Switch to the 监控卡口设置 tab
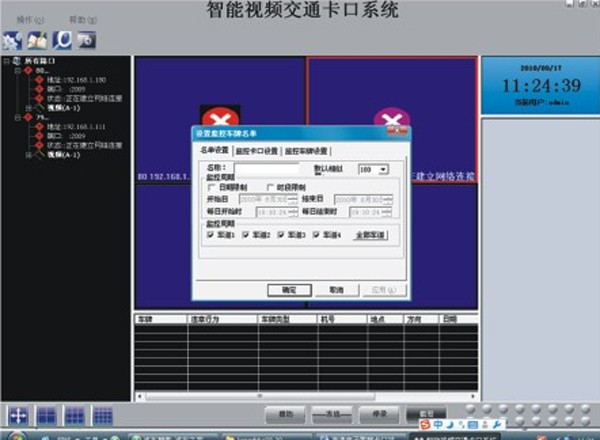600x440 pixels. tap(255, 151)
